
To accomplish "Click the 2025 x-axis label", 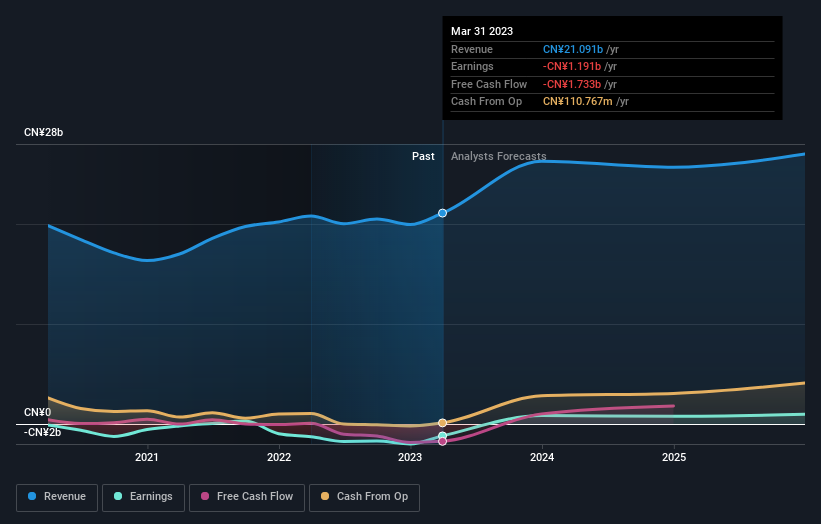I will 674,458.
